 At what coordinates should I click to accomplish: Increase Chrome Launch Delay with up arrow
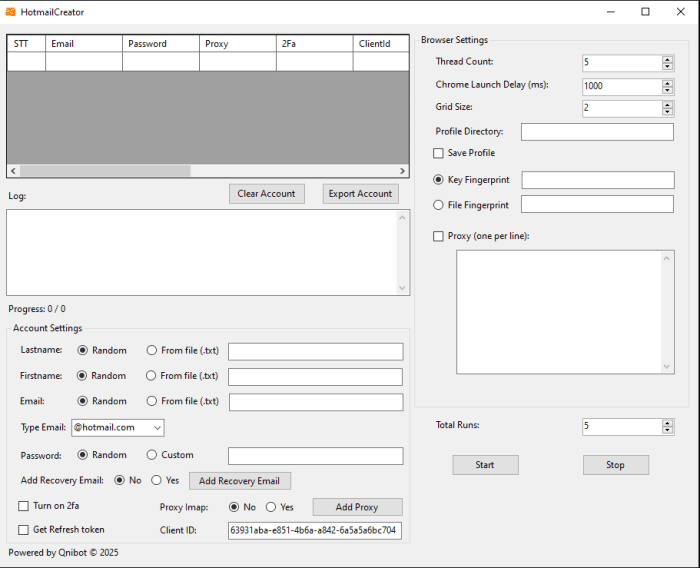[x=667, y=83]
